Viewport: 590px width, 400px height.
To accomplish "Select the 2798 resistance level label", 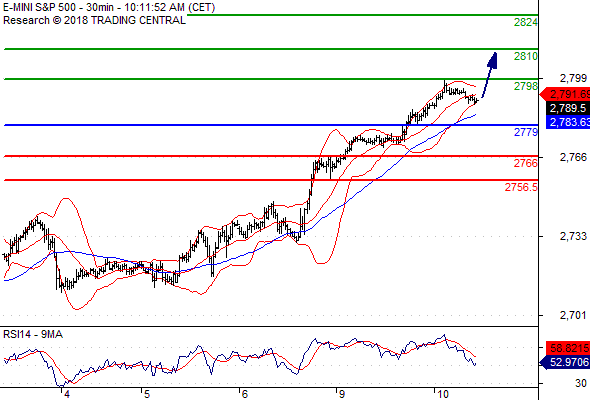I will (526, 86).
